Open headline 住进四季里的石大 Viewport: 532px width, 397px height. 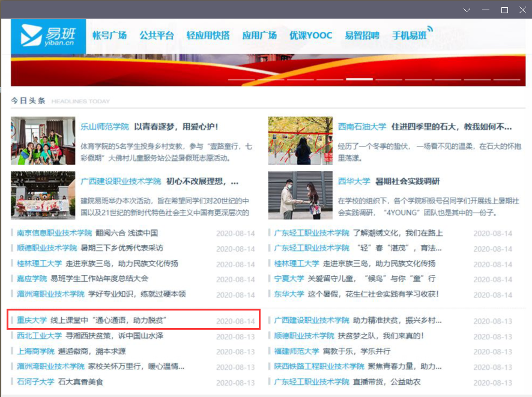[x=452, y=127]
